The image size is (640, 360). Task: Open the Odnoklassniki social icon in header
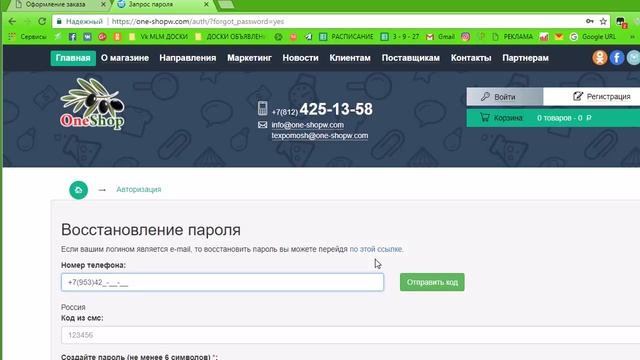600,58
